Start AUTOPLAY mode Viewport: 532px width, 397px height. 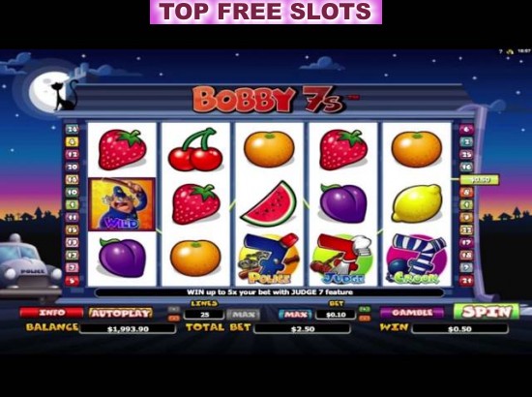point(121,313)
